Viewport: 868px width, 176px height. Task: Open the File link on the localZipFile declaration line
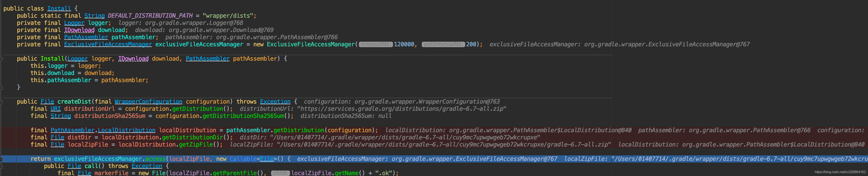pos(57,144)
